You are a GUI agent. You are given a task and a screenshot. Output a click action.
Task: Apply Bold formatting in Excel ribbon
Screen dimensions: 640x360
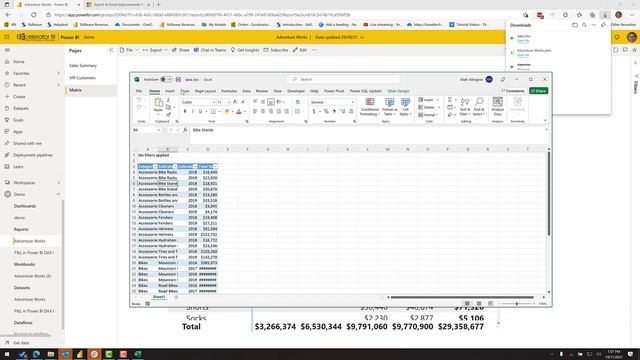point(185,111)
